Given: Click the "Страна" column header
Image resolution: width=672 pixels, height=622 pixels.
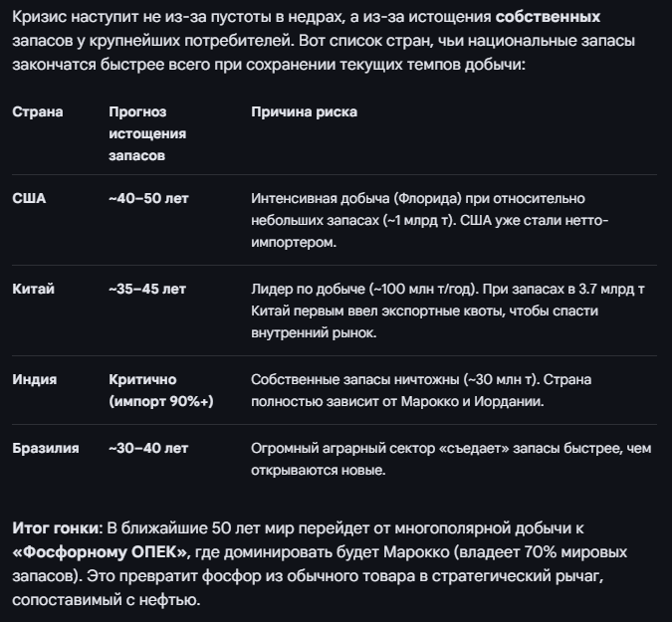Looking at the screenshot, I should 37,111.
